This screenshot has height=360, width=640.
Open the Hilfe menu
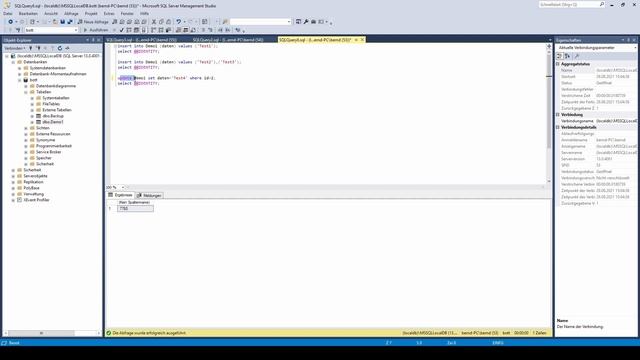point(144,13)
